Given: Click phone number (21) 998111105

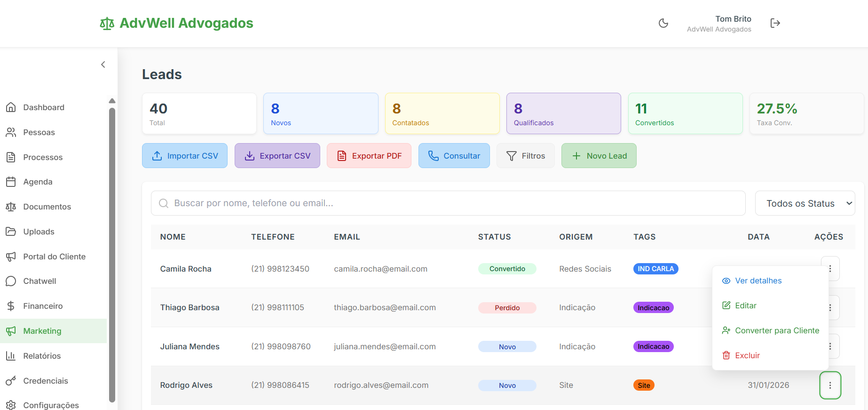Looking at the screenshot, I should point(278,307).
